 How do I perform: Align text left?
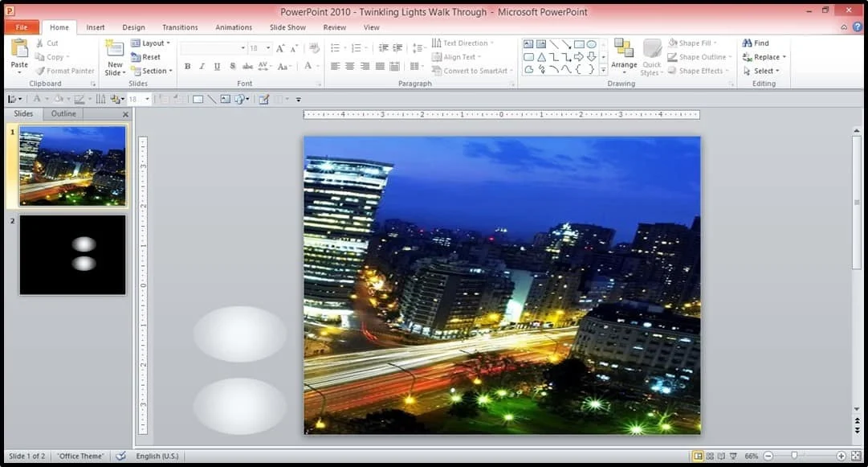[x=336, y=67]
